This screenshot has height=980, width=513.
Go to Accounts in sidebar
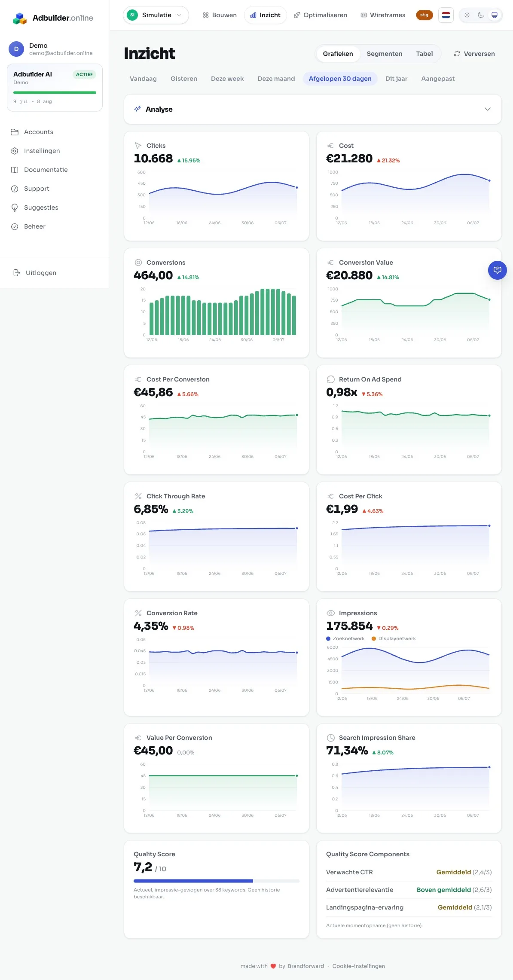point(55,132)
